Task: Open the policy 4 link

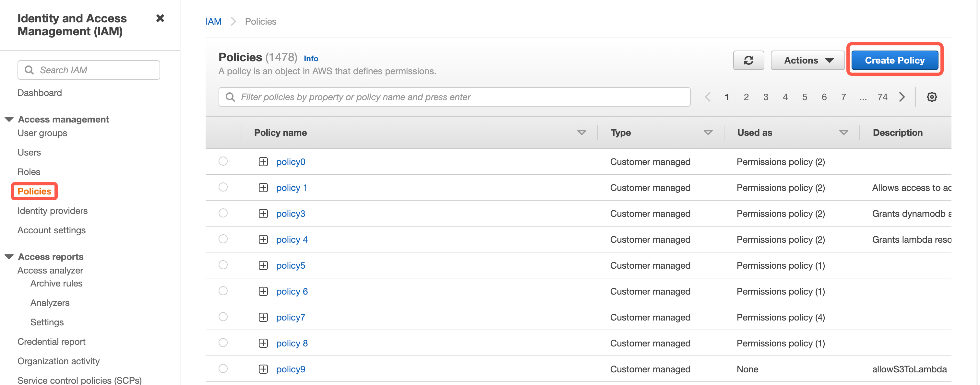Action: pyautogui.click(x=292, y=239)
